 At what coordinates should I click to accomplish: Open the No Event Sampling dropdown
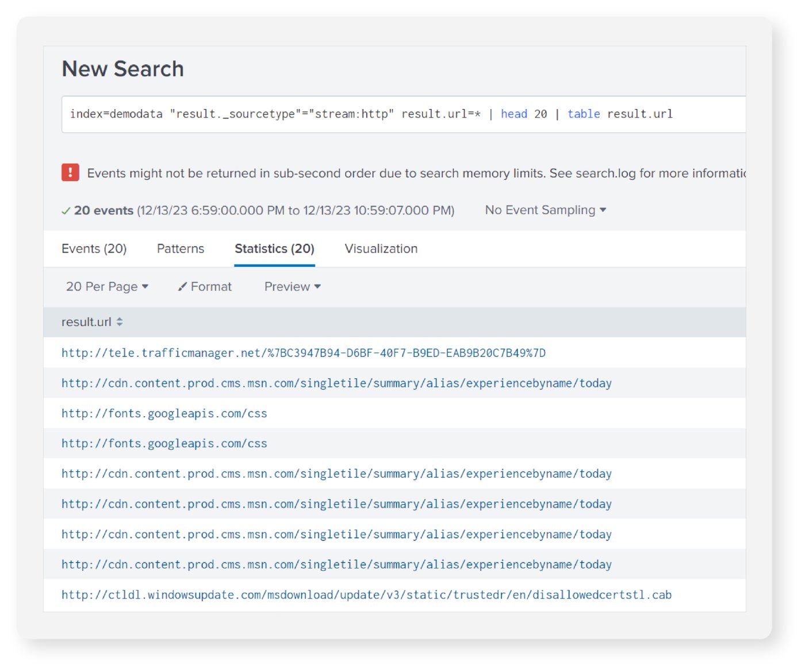pos(546,210)
